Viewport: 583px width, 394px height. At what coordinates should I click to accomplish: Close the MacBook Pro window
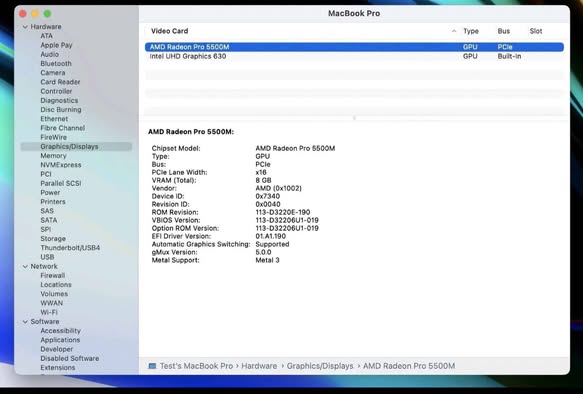(23, 14)
